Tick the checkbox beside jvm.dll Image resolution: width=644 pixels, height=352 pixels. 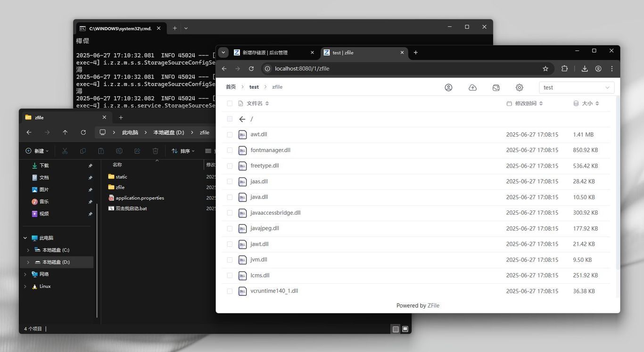[230, 260]
